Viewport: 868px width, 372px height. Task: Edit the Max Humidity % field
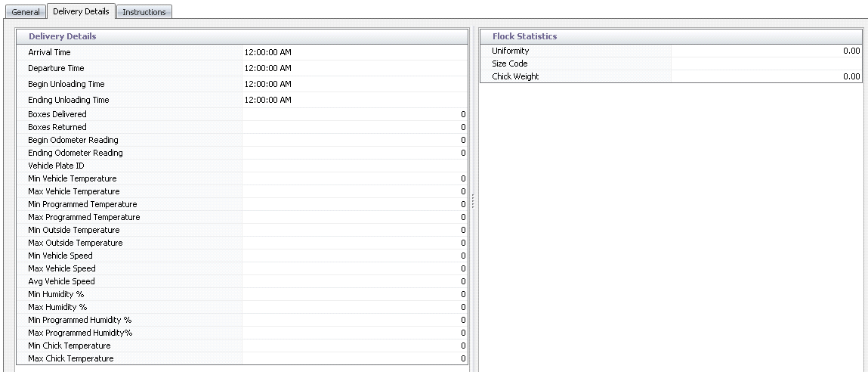(x=354, y=307)
